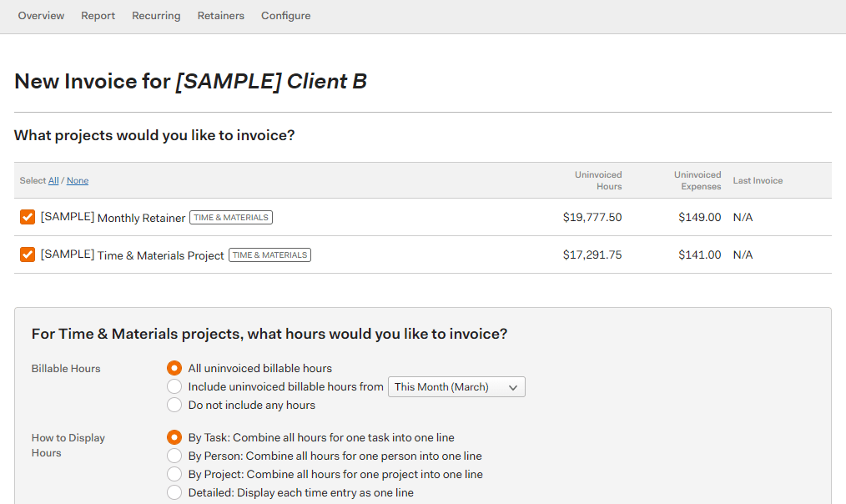Expand the This Month (March) dropdown
The height and width of the screenshot is (504, 846).
pos(456,387)
